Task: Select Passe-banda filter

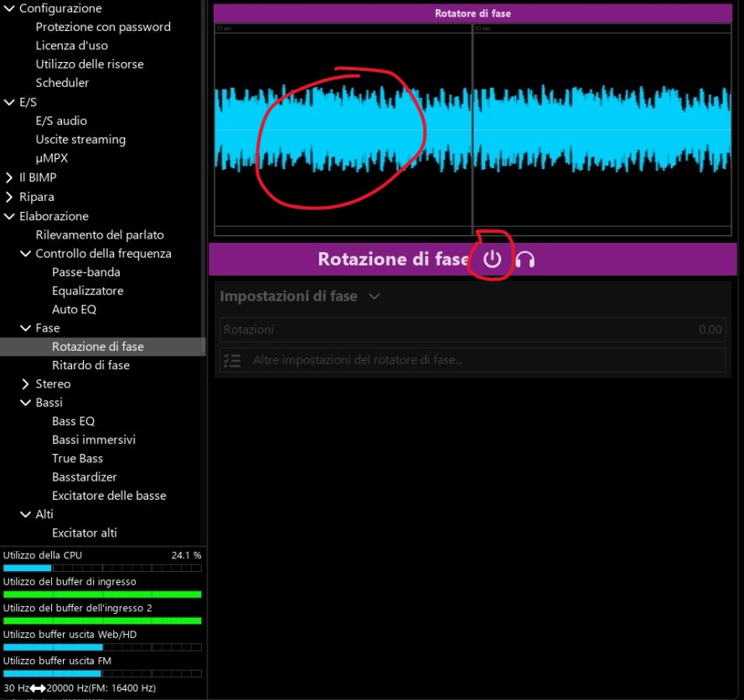Action: (x=86, y=272)
